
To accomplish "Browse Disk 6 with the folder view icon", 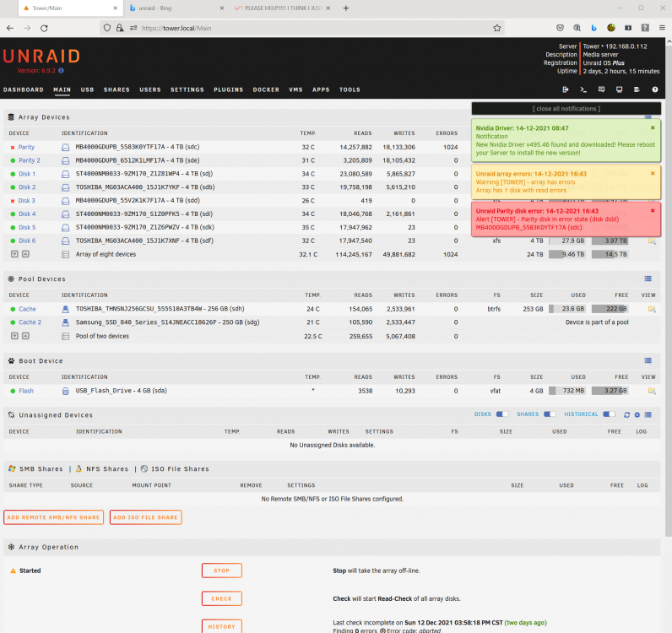I will (652, 241).
